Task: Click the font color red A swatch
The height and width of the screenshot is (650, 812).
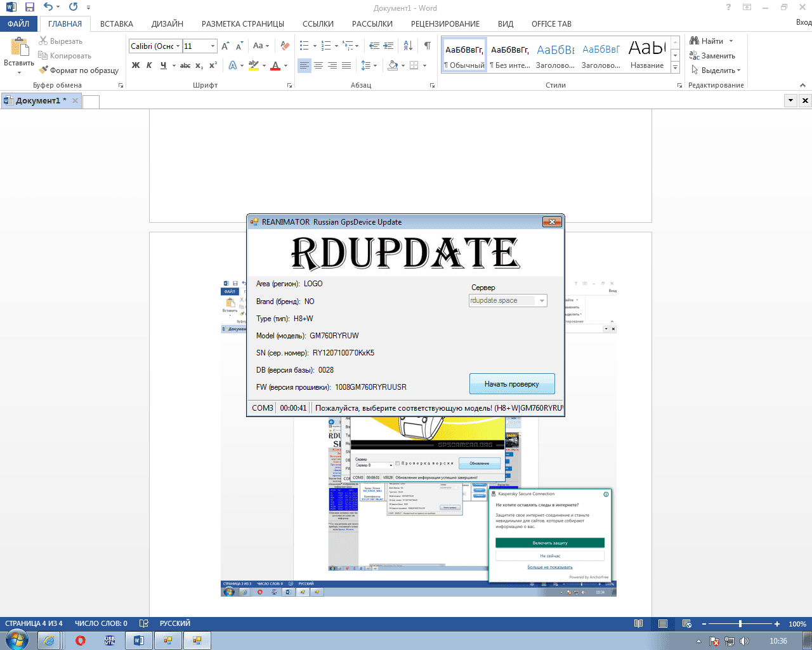Action: pos(275,65)
